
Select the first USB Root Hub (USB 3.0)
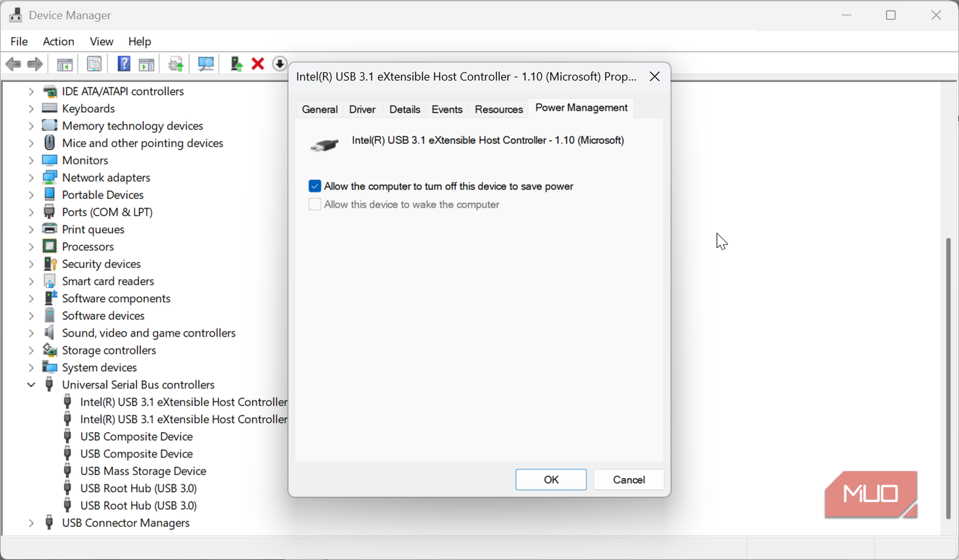[x=138, y=488]
